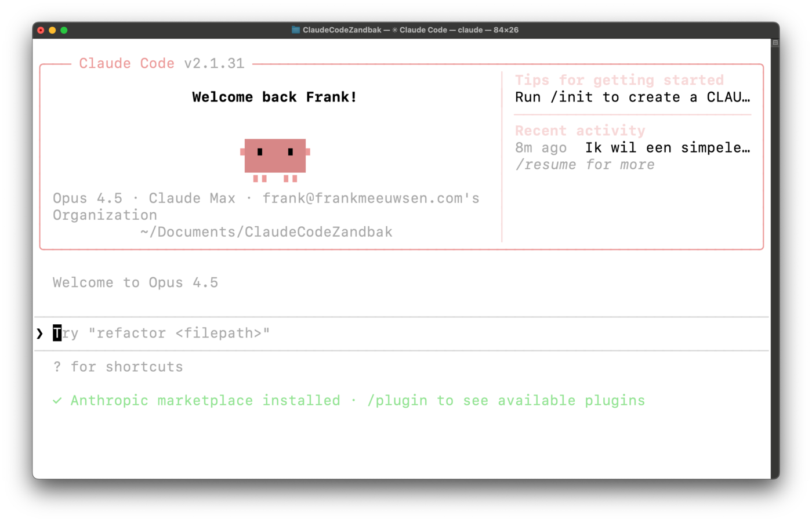
Task: Click the "? for shortcuts" hint
Action: click(x=118, y=367)
